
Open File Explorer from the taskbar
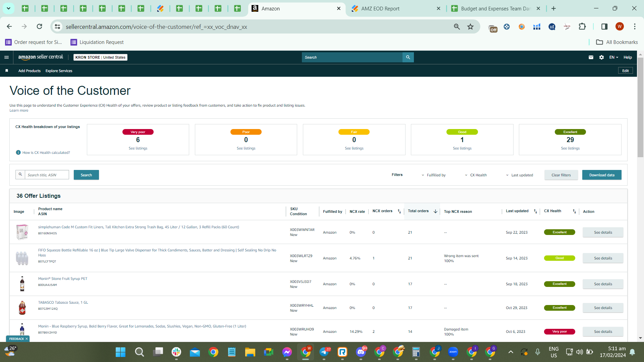250,352
